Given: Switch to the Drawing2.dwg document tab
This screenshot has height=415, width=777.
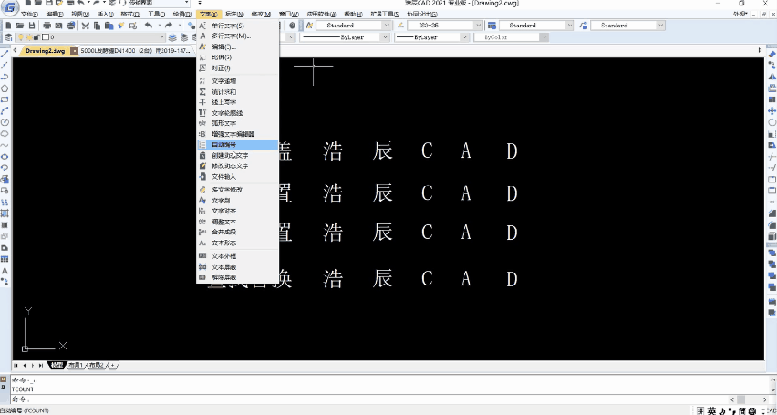Looking at the screenshot, I should tap(44, 51).
